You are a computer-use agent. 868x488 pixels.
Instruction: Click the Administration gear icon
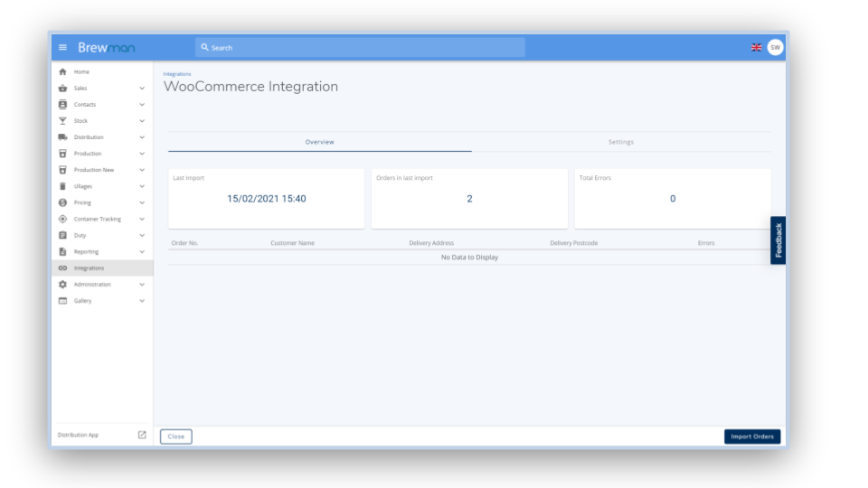click(62, 285)
